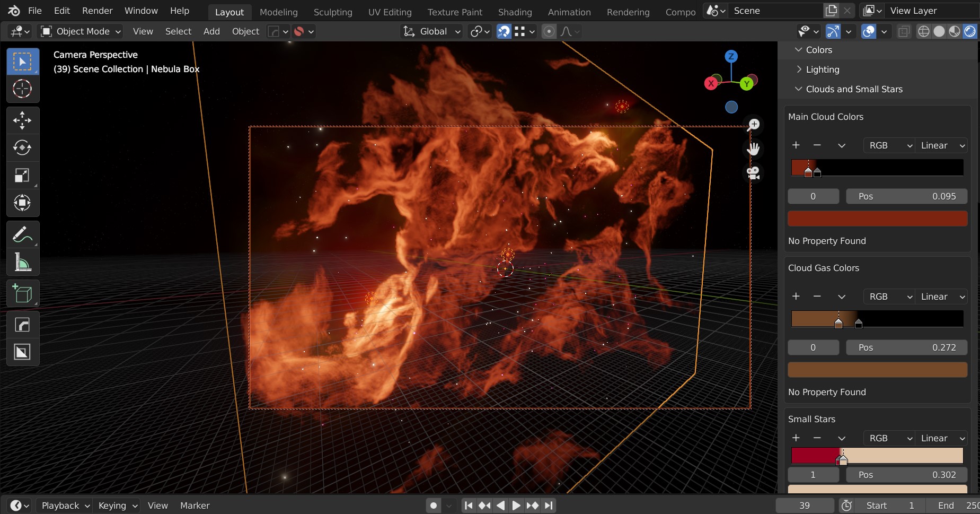Toggle camera view with camera icon
The width and height of the screenshot is (980, 514).
753,173
